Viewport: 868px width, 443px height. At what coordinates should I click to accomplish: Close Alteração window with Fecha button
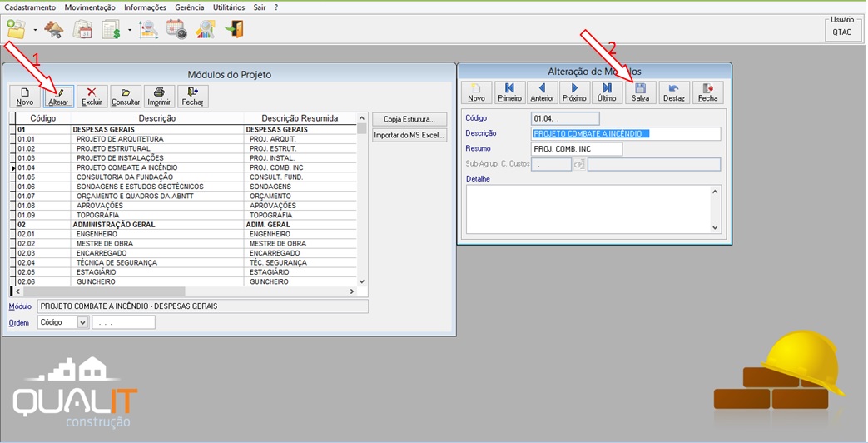pyautogui.click(x=708, y=92)
